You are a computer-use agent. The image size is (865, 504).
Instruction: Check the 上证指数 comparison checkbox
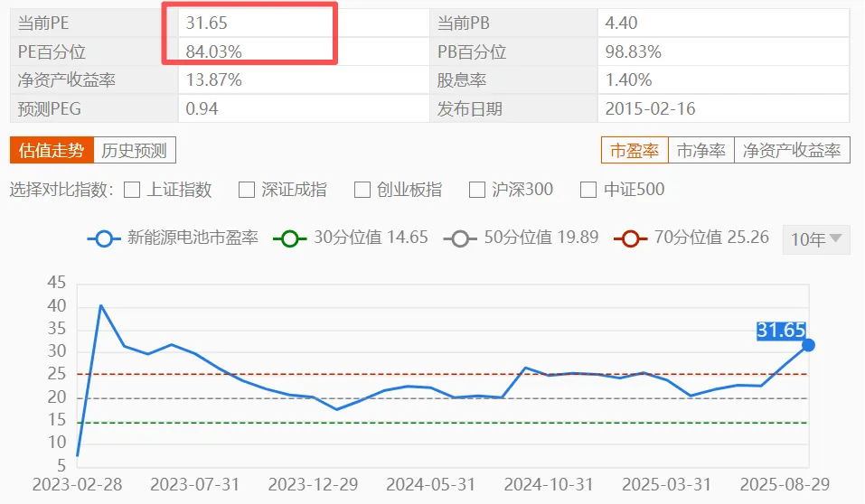[x=132, y=190]
